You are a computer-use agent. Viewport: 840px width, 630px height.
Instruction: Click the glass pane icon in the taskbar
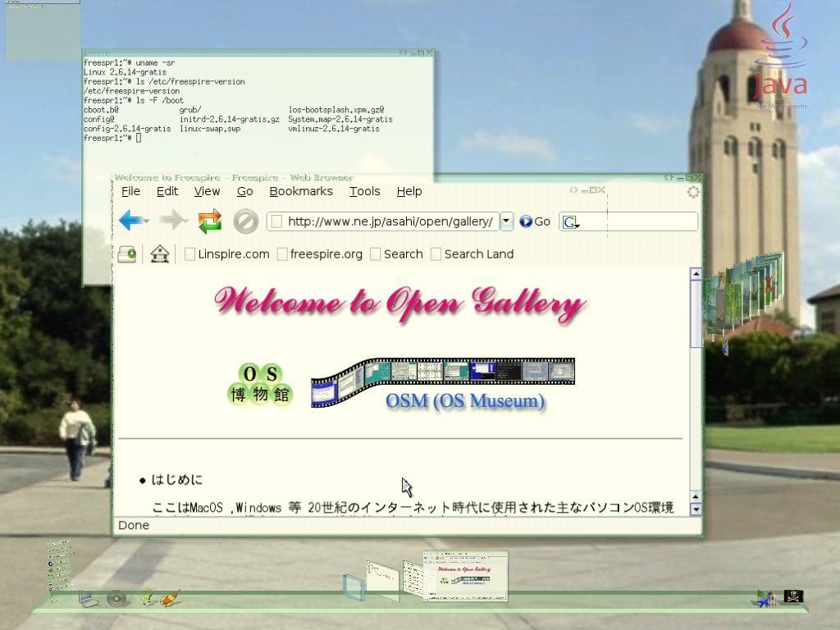(x=354, y=587)
